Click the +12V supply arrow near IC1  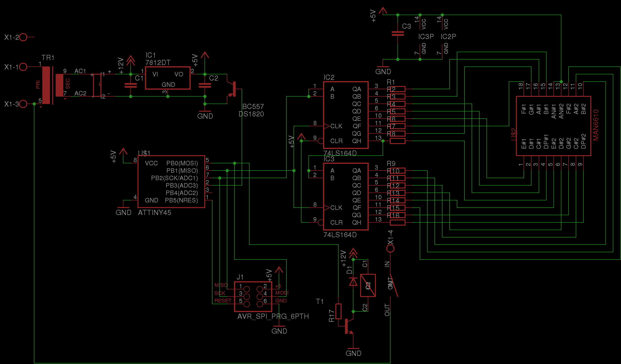tap(131, 60)
